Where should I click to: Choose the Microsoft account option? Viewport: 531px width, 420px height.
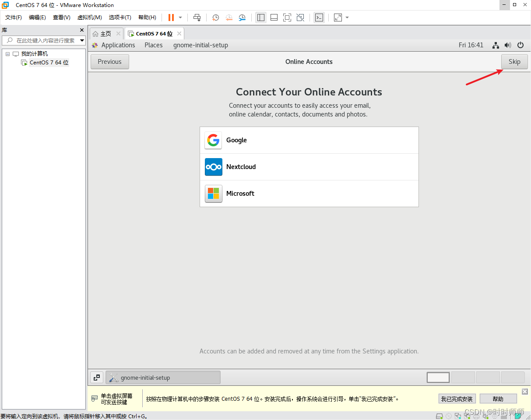pyautogui.click(x=309, y=194)
